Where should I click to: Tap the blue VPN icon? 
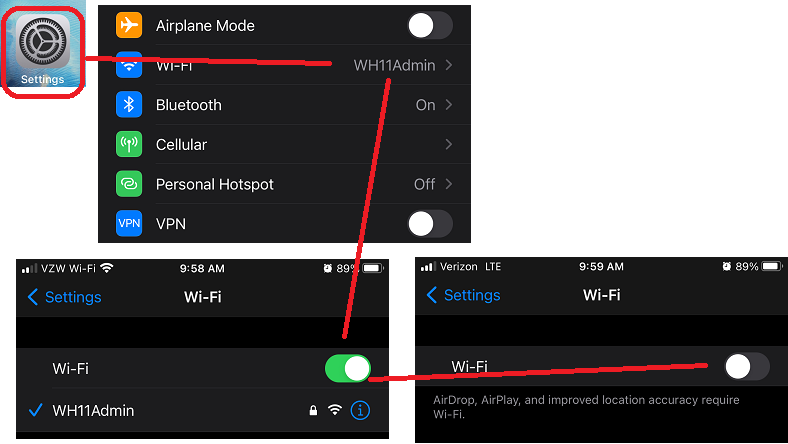129,223
